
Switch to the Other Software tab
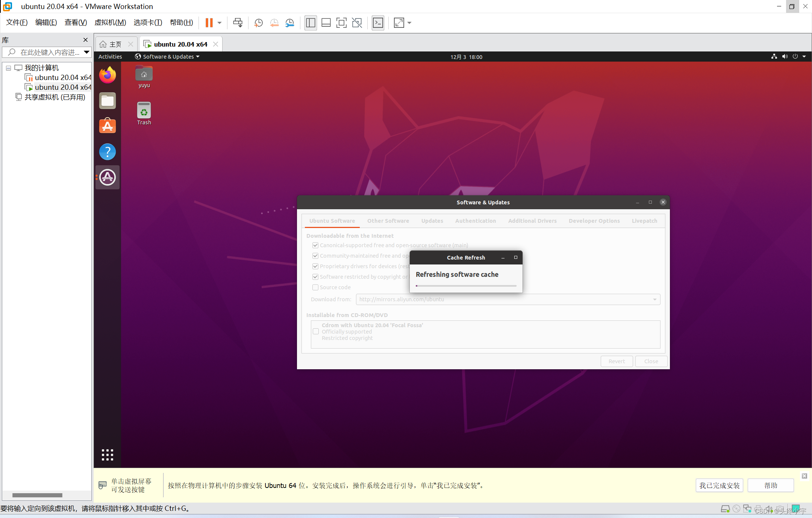pos(388,221)
